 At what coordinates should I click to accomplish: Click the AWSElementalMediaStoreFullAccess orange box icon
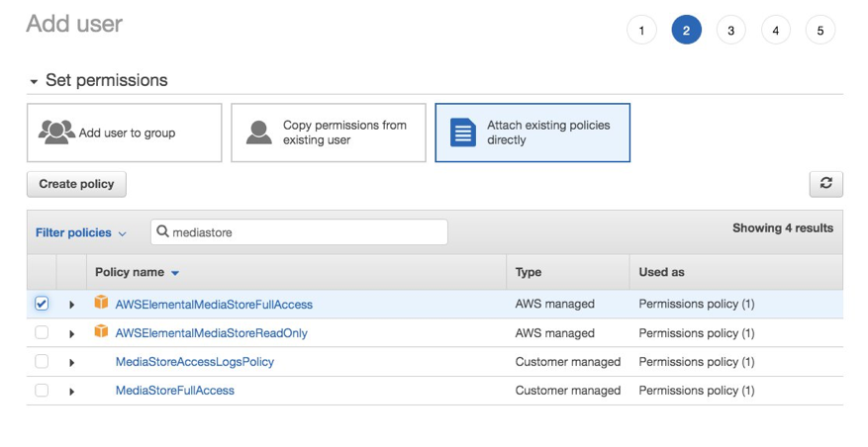tap(101, 304)
